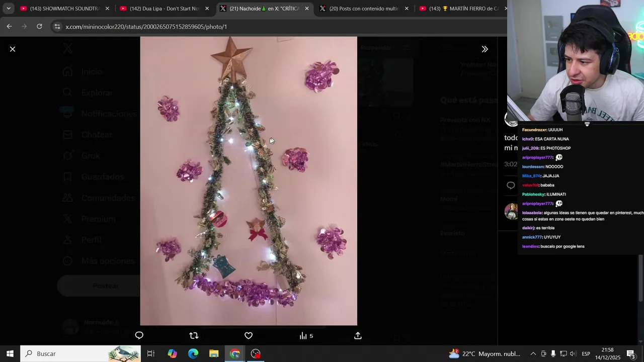Click the camera Meet Now tray icon

[543, 353]
